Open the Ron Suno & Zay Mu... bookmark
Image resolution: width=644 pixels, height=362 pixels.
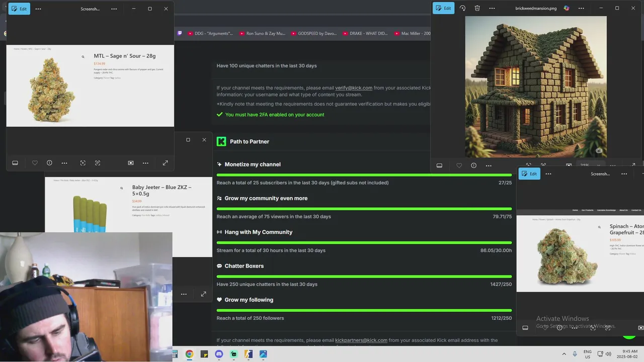[262, 34]
